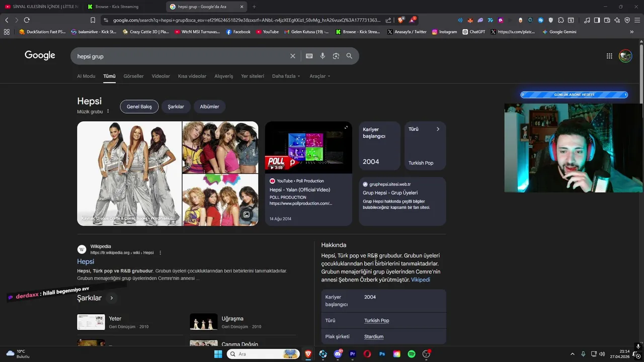Open the on-screen keyboard input tool

coord(309,56)
